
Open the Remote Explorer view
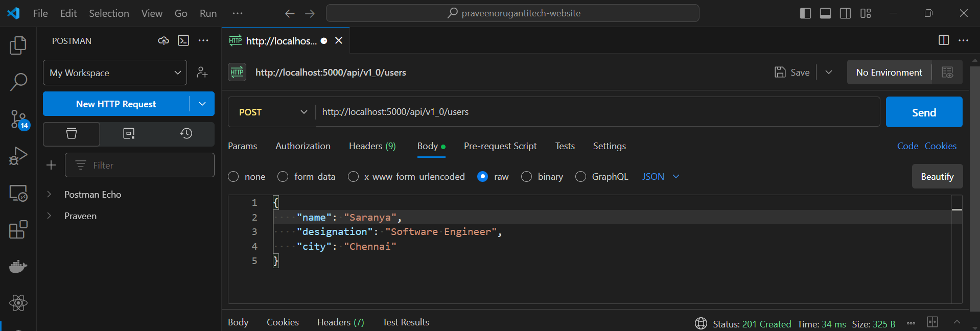click(x=18, y=193)
